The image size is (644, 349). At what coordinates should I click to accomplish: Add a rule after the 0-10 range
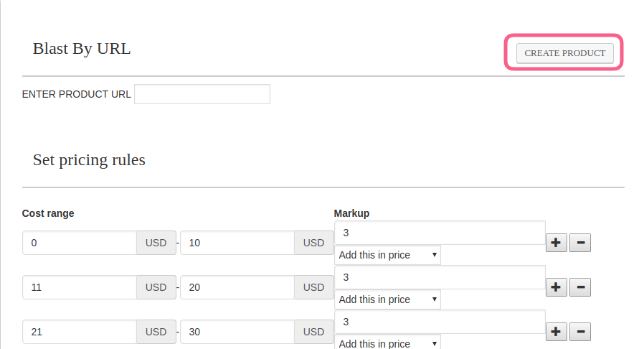point(556,243)
